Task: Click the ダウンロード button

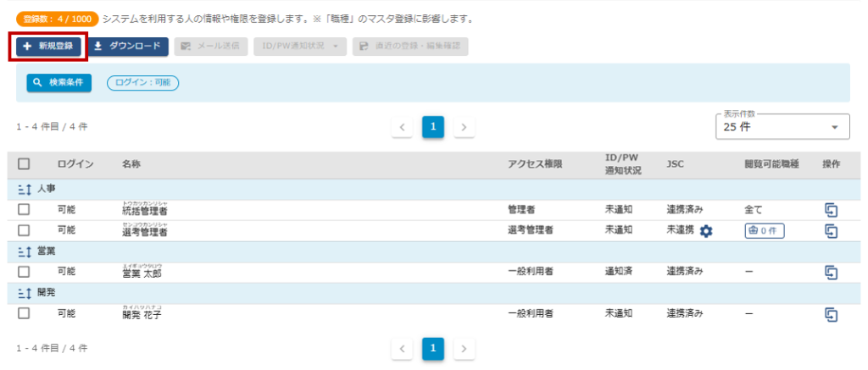Action: click(128, 47)
